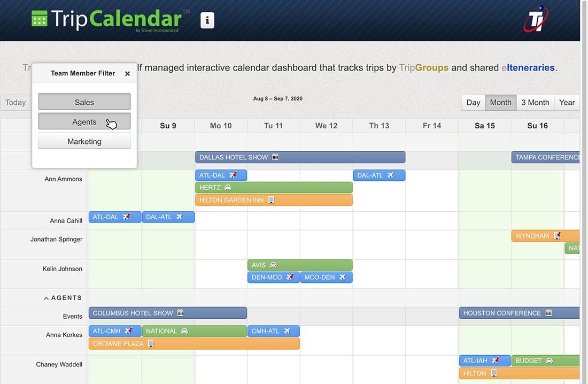The height and width of the screenshot is (384, 588).
Task: Click the hotel icon on Hilton Garden Inn
Action: point(271,200)
